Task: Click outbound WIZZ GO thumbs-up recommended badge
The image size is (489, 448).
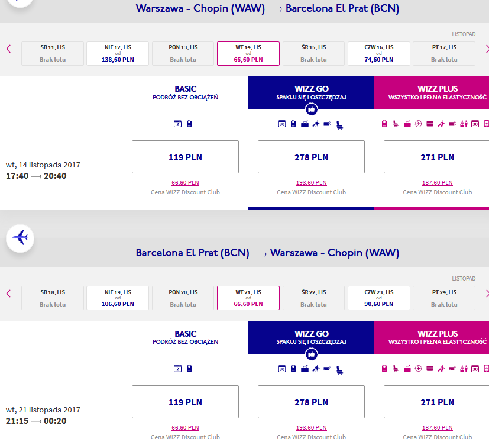Action: pyautogui.click(x=311, y=109)
